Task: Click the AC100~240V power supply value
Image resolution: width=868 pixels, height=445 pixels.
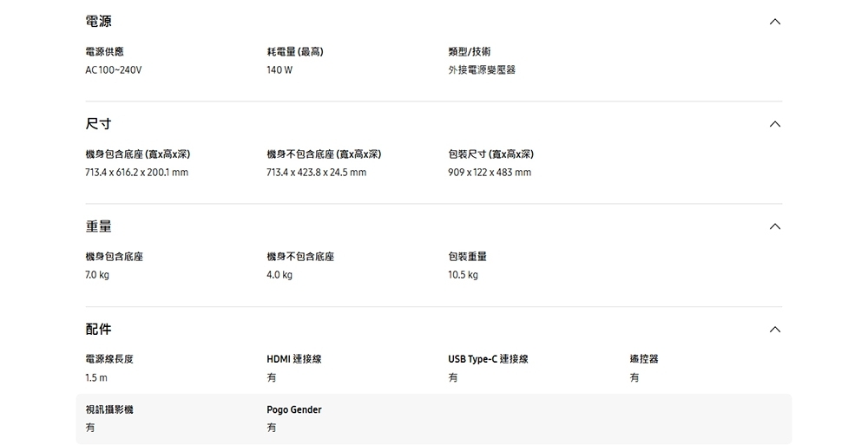Action: pyautogui.click(x=113, y=70)
